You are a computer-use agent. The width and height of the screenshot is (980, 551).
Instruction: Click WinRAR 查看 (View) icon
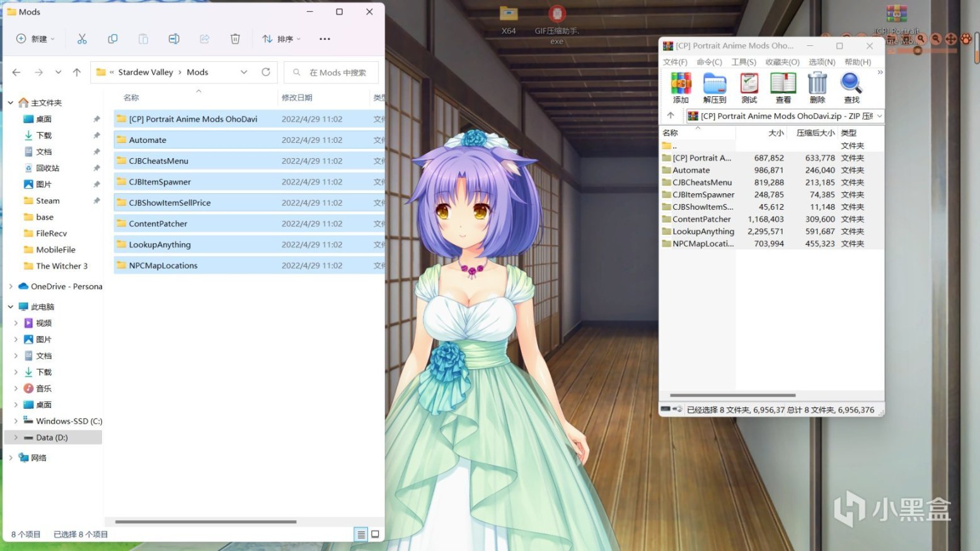click(x=783, y=88)
